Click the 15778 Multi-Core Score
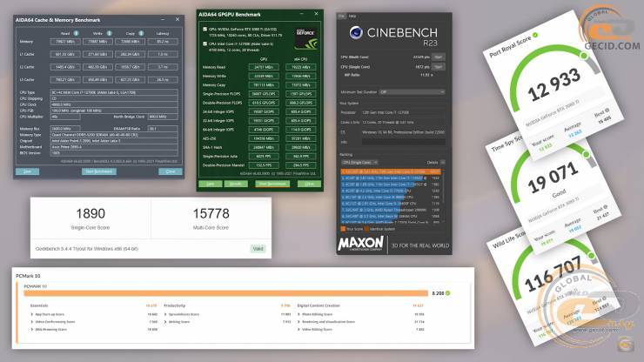This screenshot has height=362, width=644. [x=211, y=214]
